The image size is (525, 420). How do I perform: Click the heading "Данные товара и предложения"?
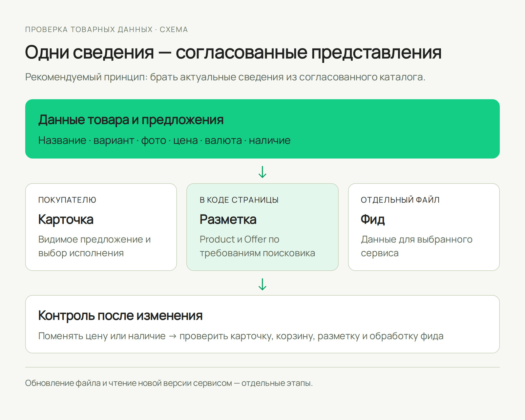point(131,120)
